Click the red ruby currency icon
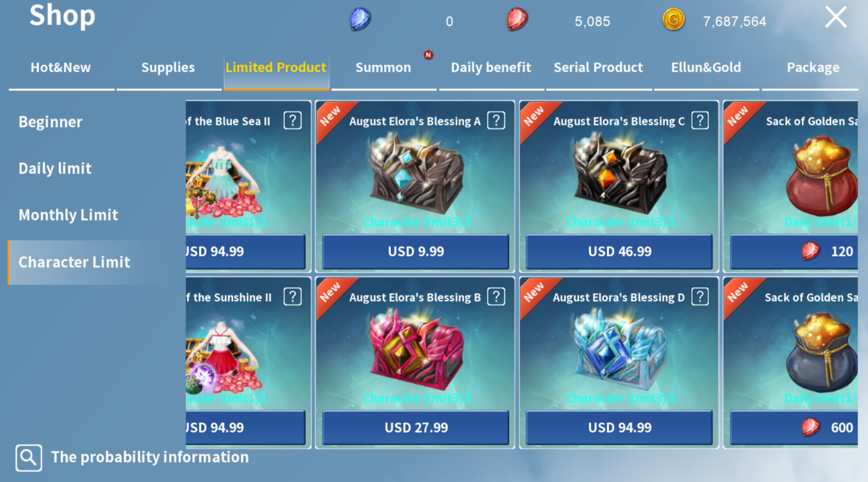 pyautogui.click(x=517, y=20)
